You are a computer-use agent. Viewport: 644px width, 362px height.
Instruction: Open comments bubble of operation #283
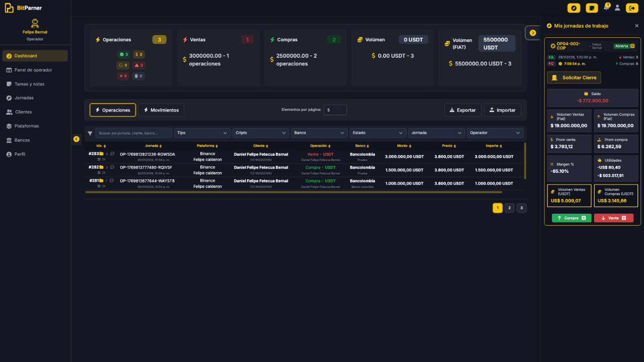(x=112, y=154)
